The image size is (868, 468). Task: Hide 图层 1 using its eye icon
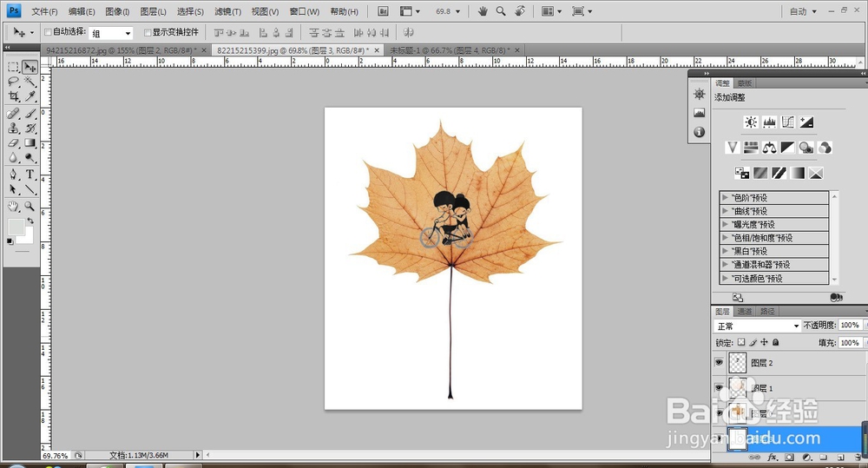[x=719, y=388]
